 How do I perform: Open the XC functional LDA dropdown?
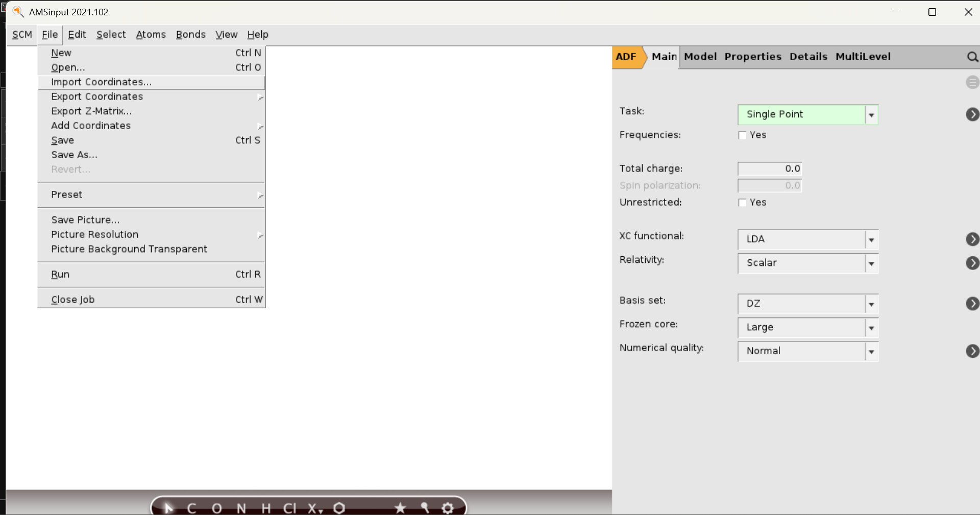tap(807, 239)
